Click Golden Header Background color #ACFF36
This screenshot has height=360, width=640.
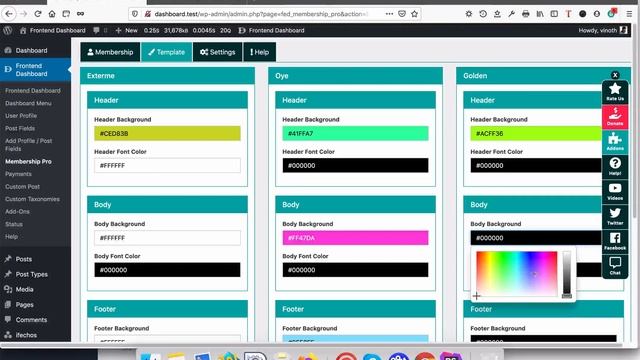click(x=536, y=133)
